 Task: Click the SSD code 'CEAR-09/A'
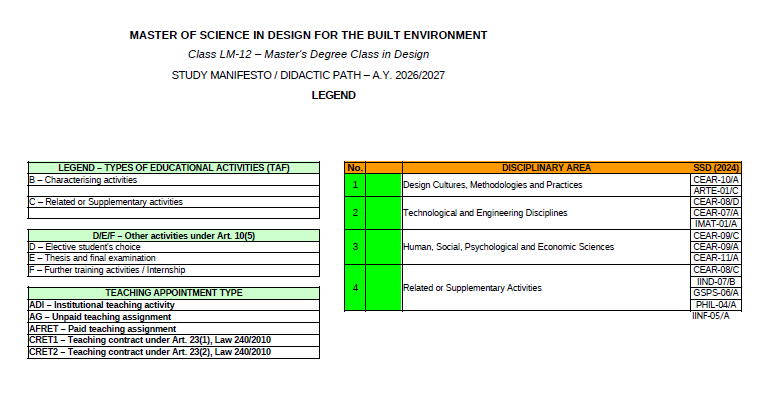pos(716,247)
